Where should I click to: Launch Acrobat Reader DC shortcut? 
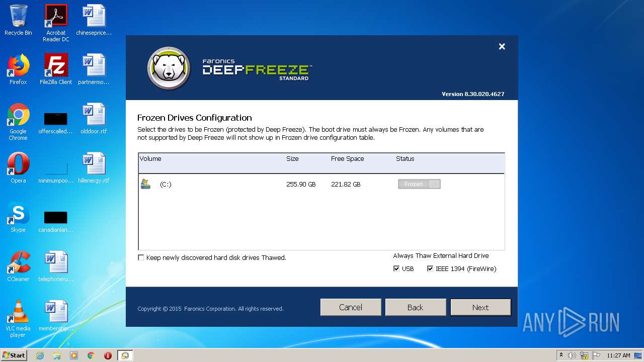pyautogui.click(x=56, y=23)
